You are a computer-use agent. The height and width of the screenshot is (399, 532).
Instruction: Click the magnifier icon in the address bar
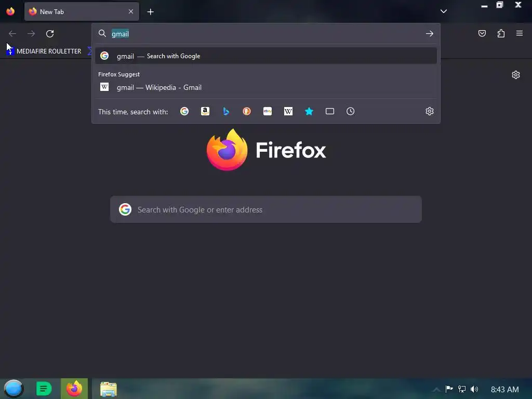click(102, 33)
